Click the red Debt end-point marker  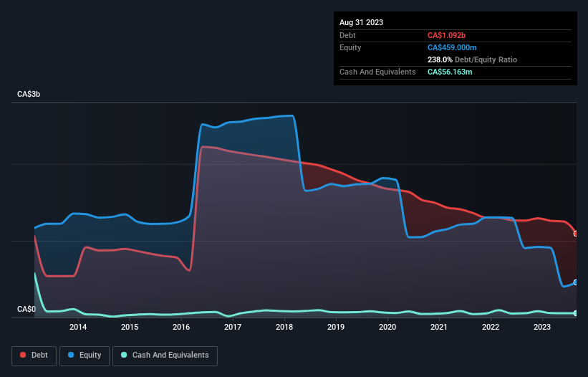576,234
